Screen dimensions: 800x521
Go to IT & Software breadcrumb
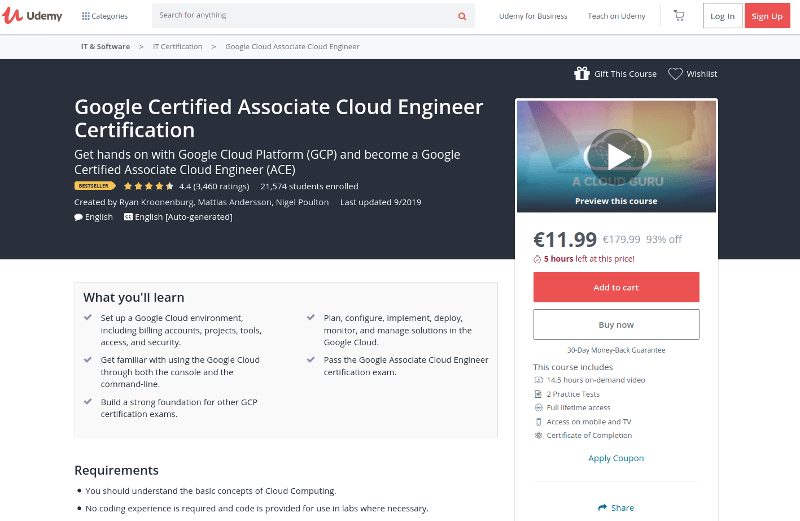coord(106,46)
